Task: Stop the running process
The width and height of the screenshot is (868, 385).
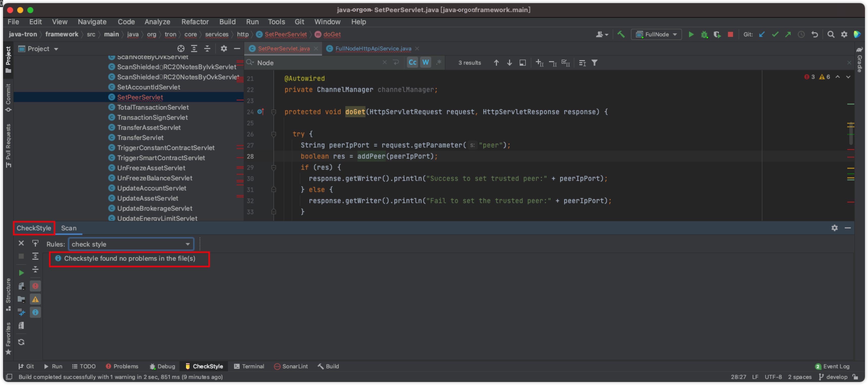Action: click(730, 34)
